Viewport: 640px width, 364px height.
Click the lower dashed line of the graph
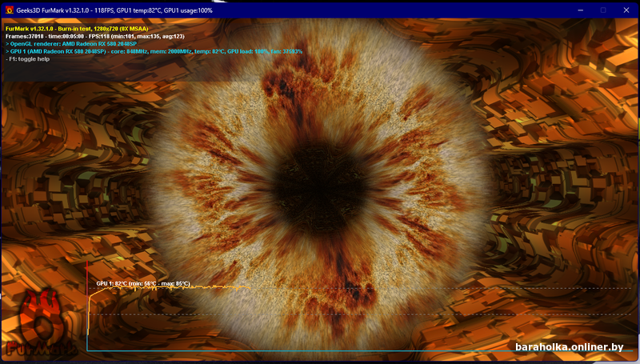[359, 314]
